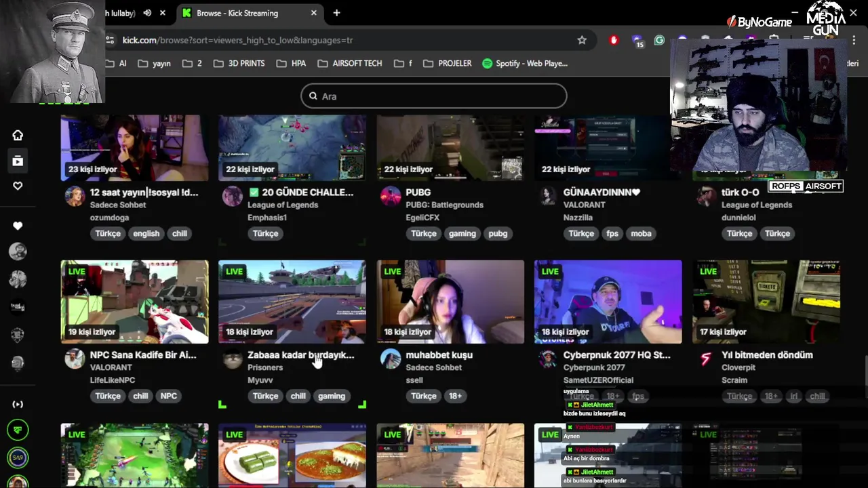Open PUBG: Battlegrounds category link
Image resolution: width=868 pixels, height=488 pixels.
click(x=444, y=205)
